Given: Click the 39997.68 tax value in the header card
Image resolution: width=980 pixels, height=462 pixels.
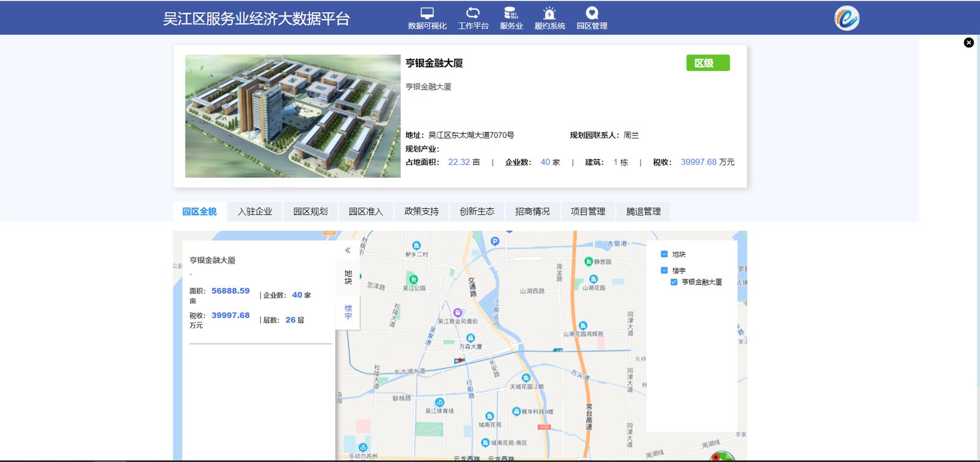Looking at the screenshot, I should (x=698, y=162).
